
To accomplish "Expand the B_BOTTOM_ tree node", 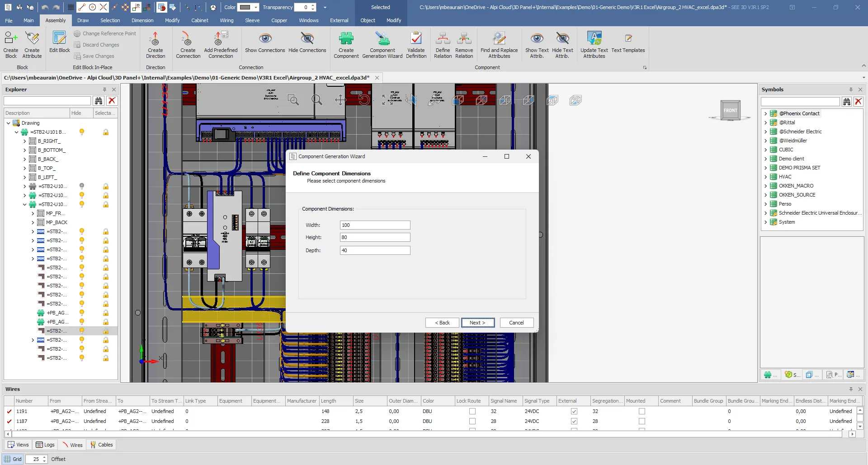I will pyautogui.click(x=25, y=150).
